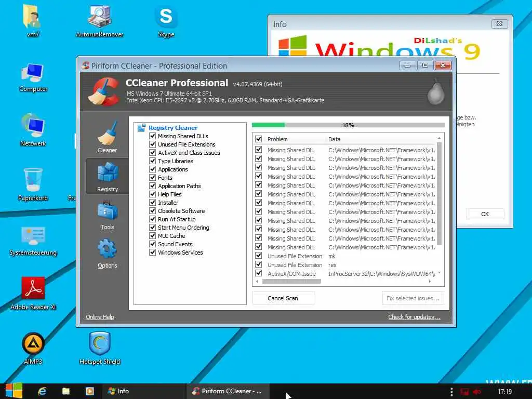Launch AIMP3 from the desktop
Viewport: 532px width, 399px height.
(33, 349)
